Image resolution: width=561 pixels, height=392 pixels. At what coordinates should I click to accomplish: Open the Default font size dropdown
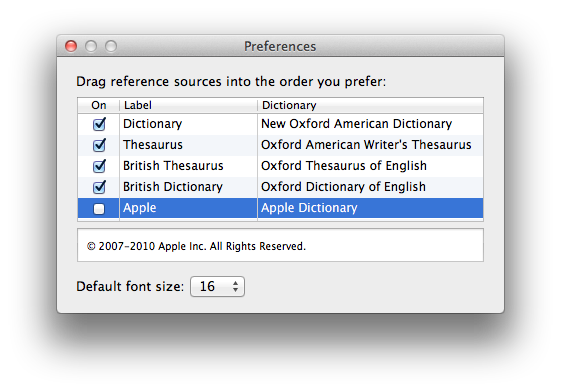(x=218, y=286)
